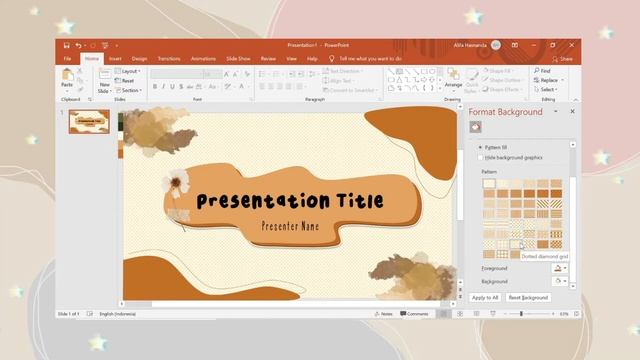Open Clipboard dialog launcher
The image size is (640, 360).
90,99
